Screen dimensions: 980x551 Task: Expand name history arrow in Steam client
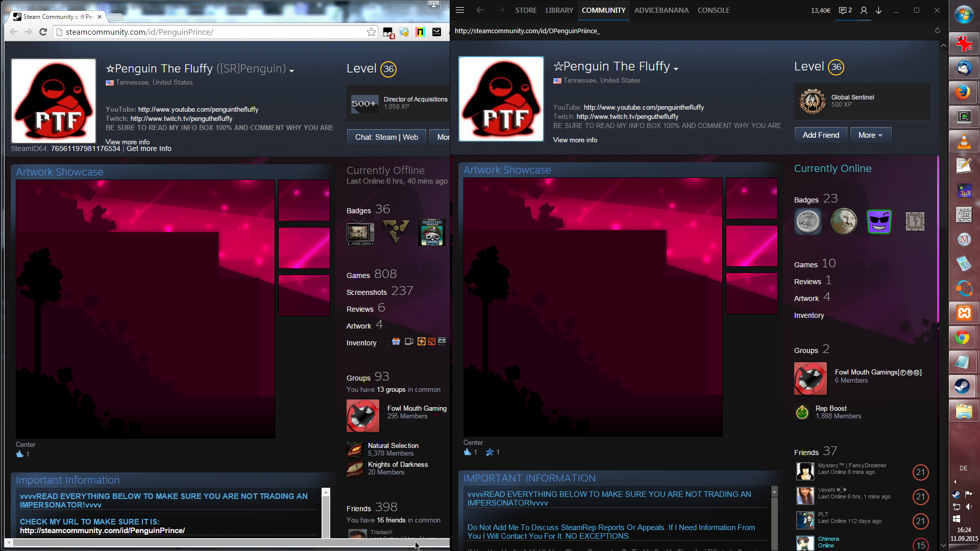click(x=676, y=69)
